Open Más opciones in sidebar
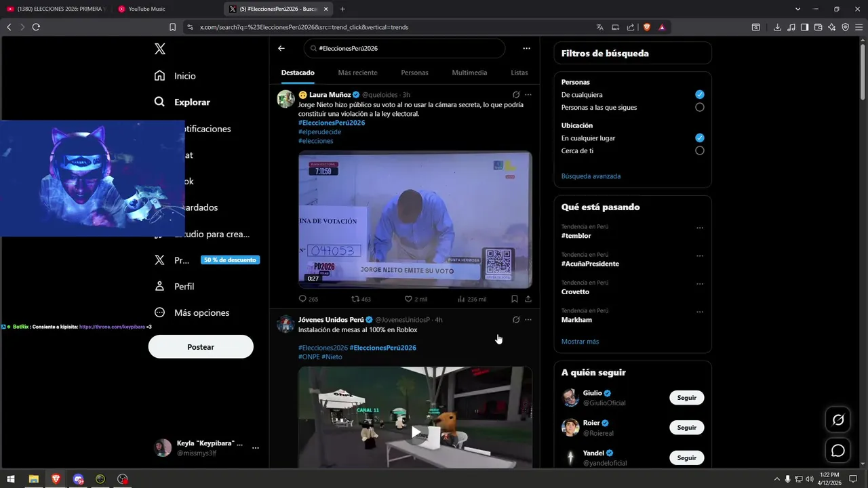Viewport: 868px width, 488px height. 192,312
